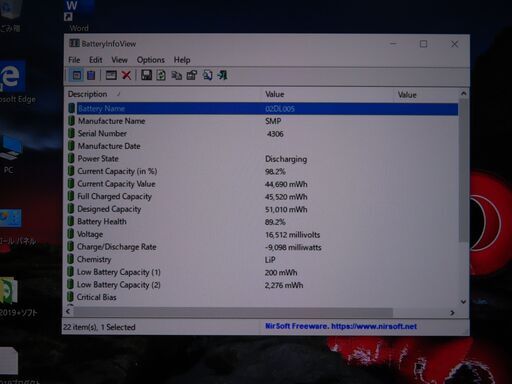
Task: Click the red X delete toolbar icon
Action: (126, 75)
